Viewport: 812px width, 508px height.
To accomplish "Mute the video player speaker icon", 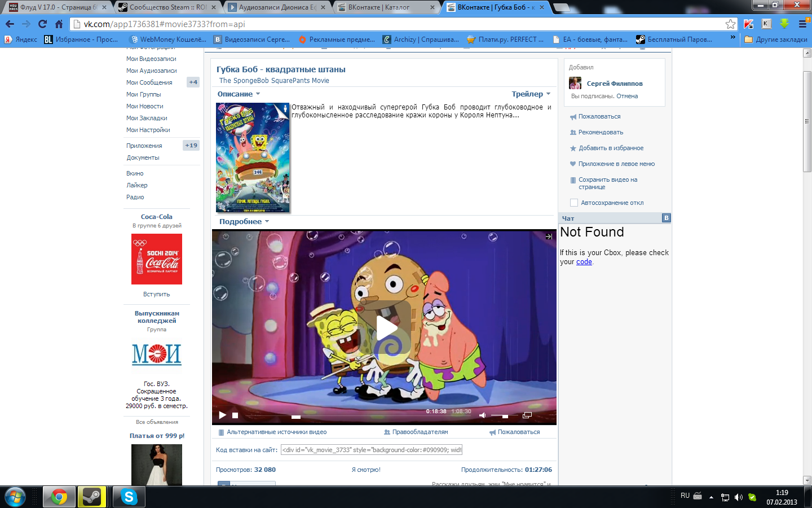I will 482,415.
